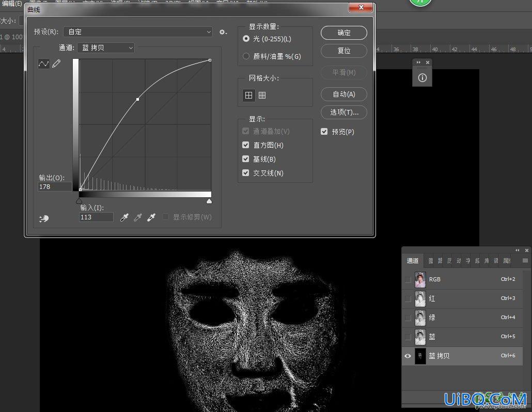The image size is (532, 412).
Task: Close the Curves dialog
Action: click(x=361, y=7)
